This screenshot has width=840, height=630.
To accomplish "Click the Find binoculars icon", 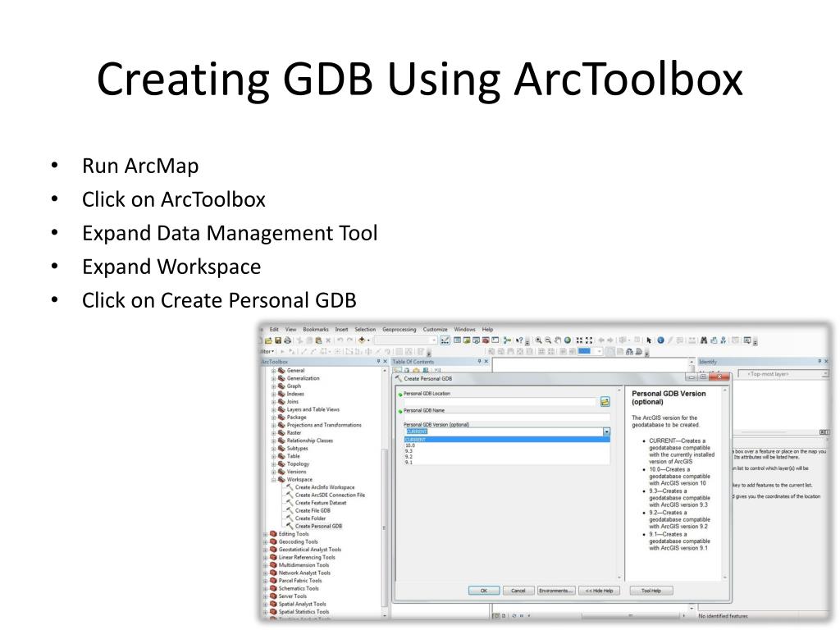I will click(x=704, y=340).
